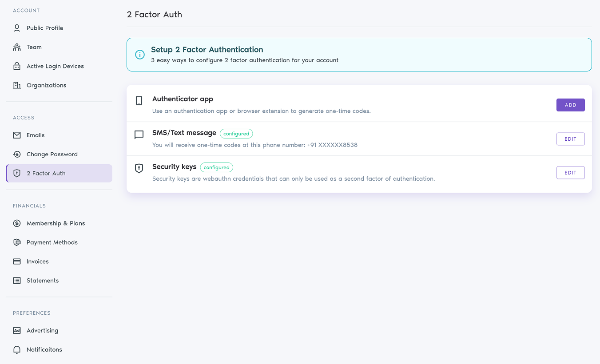Click the info icon in the setup banner

point(140,54)
